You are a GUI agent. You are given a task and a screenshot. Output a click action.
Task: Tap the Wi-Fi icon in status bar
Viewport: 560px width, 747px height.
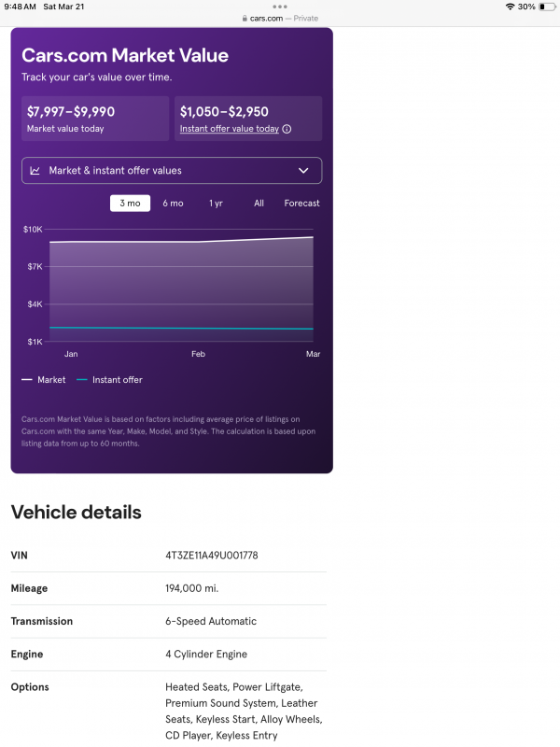point(510,7)
